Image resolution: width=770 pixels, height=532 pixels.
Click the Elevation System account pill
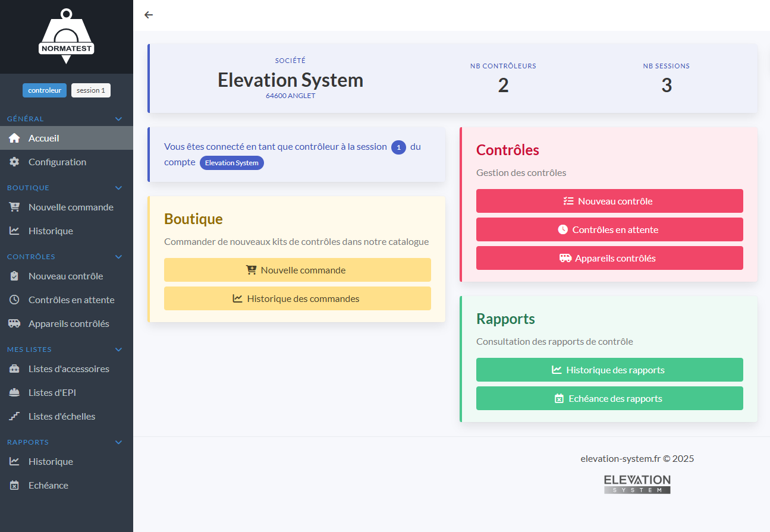click(232, 163)
